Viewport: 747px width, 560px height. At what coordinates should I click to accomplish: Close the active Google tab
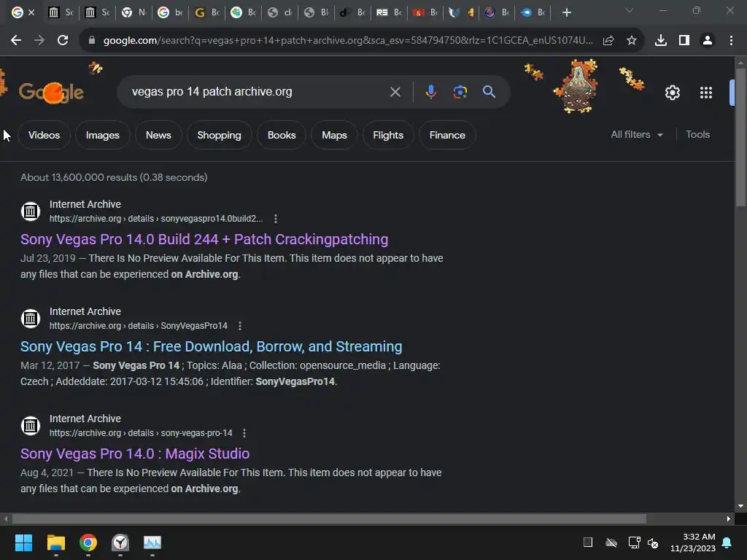pyautogui.click(x=31, y=13)
